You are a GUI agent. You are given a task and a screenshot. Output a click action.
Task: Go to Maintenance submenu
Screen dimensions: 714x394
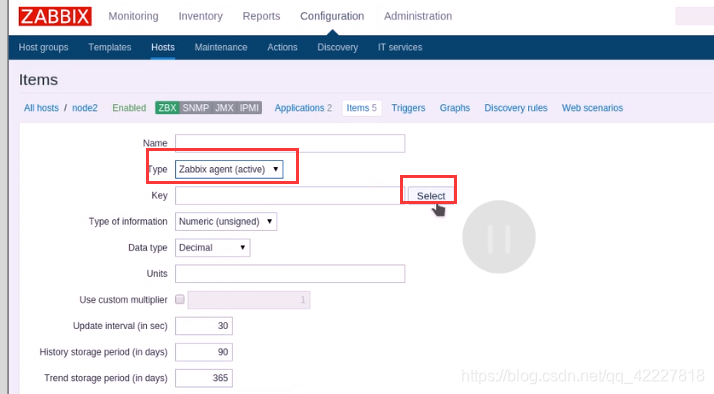tap(221, 47)
